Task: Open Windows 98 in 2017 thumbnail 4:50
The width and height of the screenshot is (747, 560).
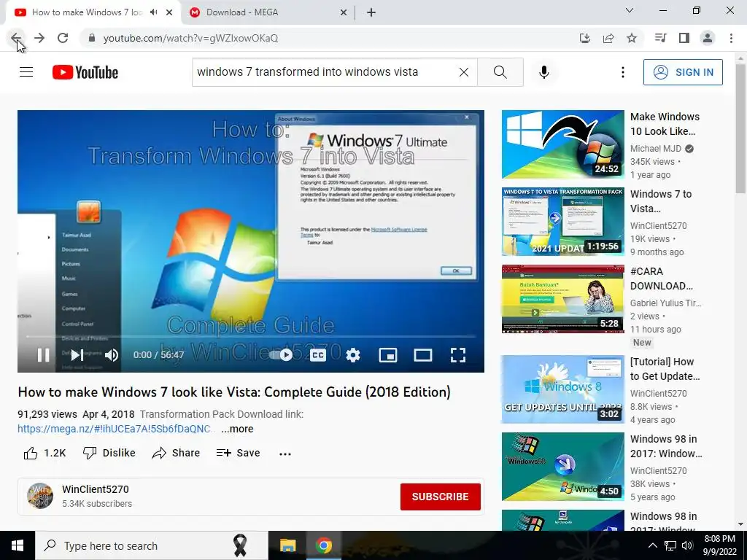Action: pyautogui.click(x=562, y=467)
